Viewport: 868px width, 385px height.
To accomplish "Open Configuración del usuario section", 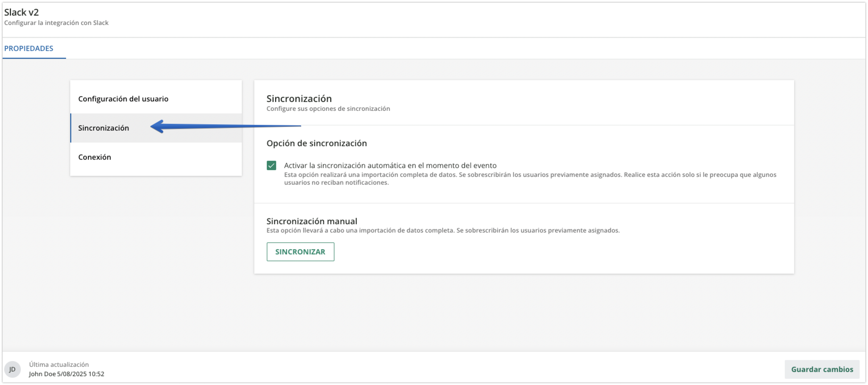I will [x=123, y=99].
